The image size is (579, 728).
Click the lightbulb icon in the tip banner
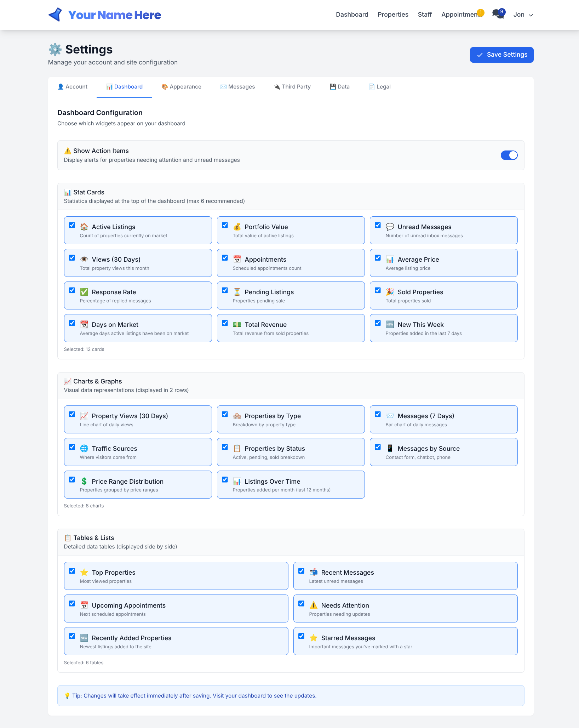67,695
